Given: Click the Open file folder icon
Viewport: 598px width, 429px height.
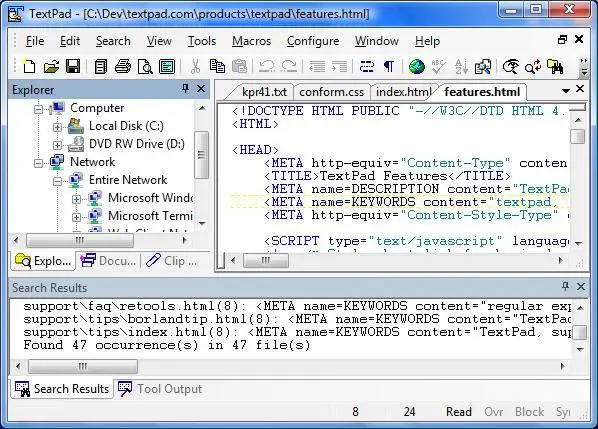Looking at the screenshot, I should pyautogui.click(x=51, y=66).
